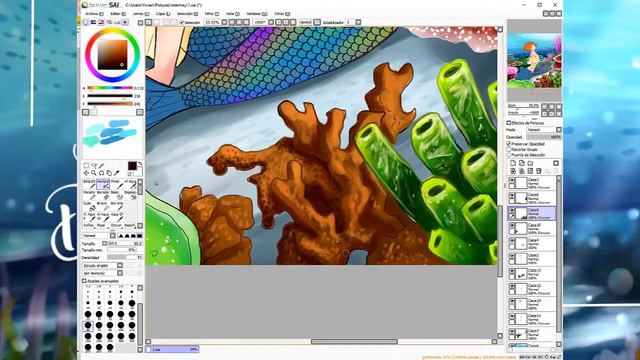Select the eyedropper color picker tool
The image size is (640, 360).
[x=117, y=173]
